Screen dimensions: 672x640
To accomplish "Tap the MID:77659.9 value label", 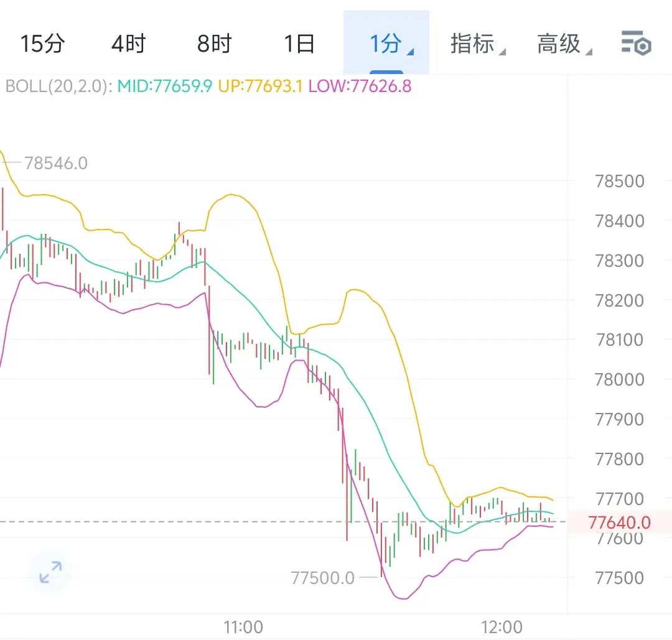I will point(164,86).
